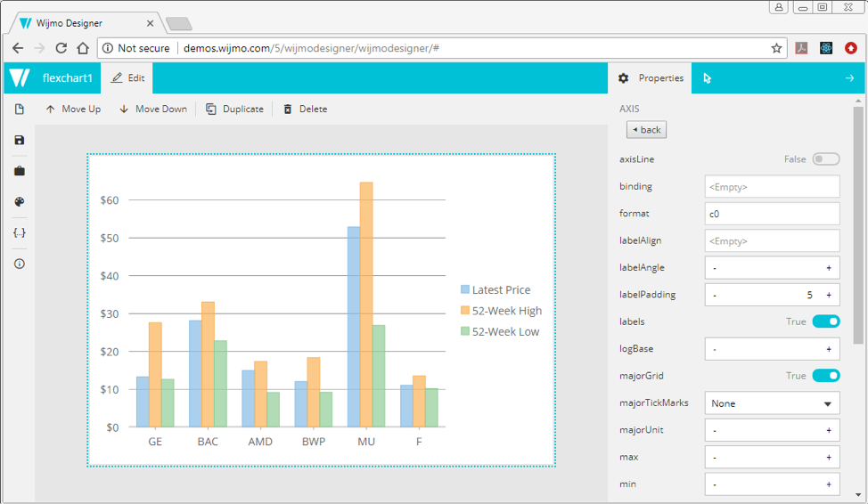The image size is (868, 504).
Task: Move the control down
Action: (153, 109)
